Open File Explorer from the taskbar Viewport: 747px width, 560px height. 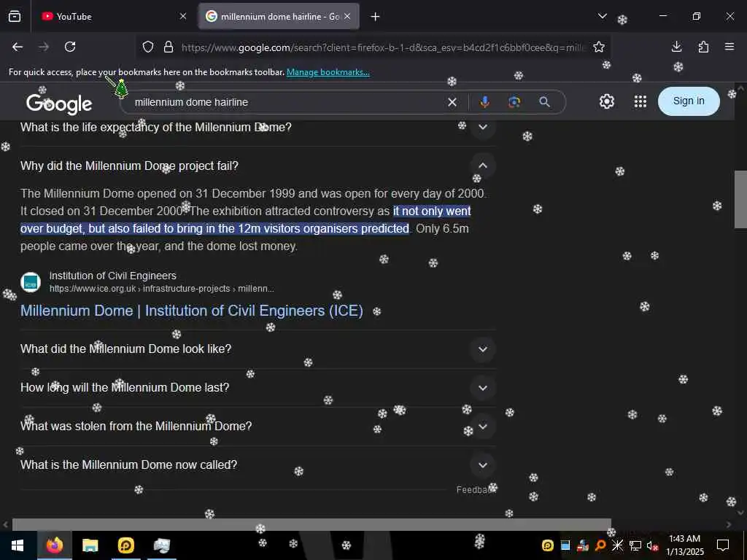[x=90, y=545]
